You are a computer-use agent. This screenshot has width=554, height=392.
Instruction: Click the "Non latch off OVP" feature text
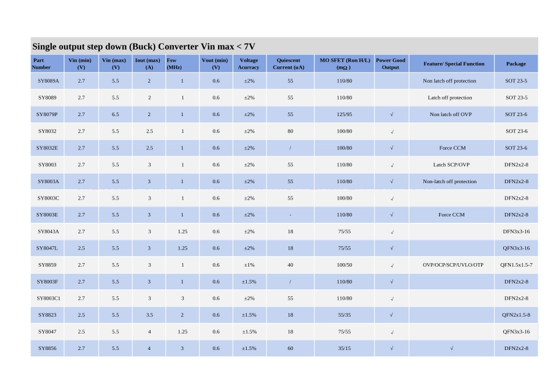pyautogui.click(x=451, y=114)
